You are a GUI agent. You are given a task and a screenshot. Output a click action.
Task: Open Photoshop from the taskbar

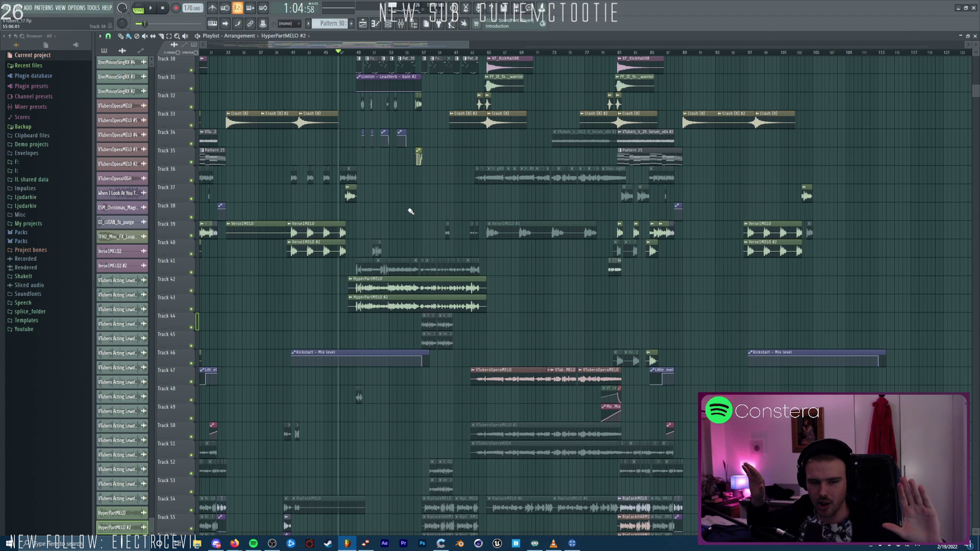click(422, 543)
